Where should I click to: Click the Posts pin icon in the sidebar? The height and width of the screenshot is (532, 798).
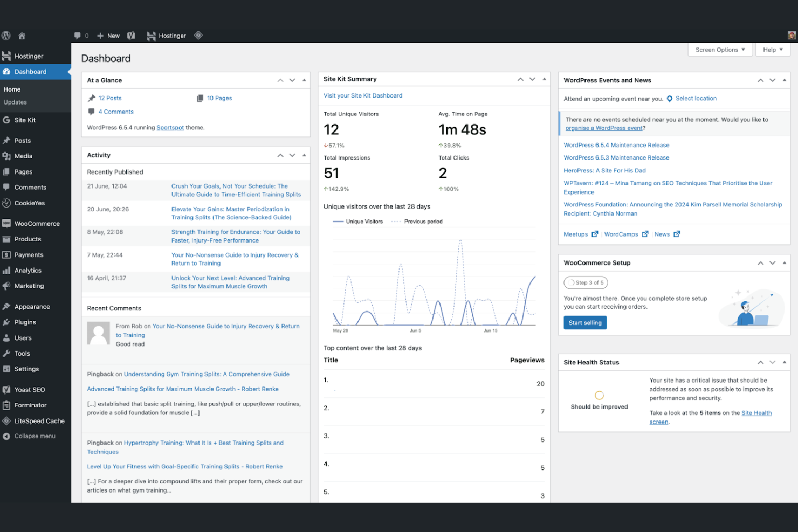(x=6, y=141)
